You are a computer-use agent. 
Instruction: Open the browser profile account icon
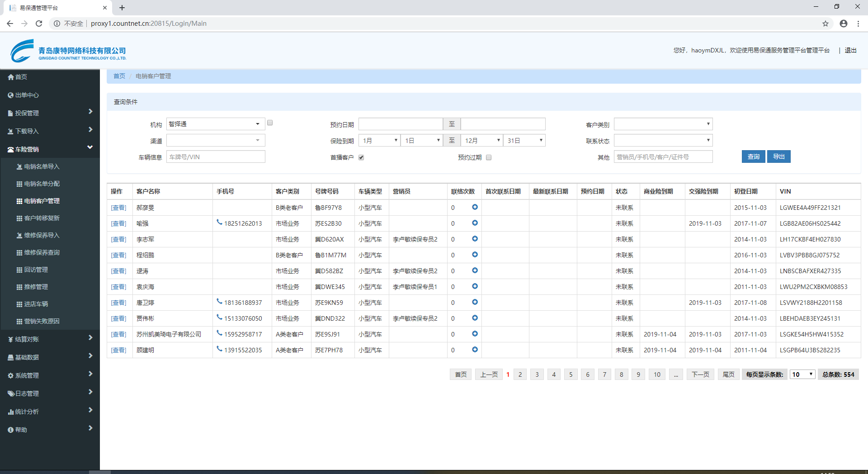tap(843, 24)
